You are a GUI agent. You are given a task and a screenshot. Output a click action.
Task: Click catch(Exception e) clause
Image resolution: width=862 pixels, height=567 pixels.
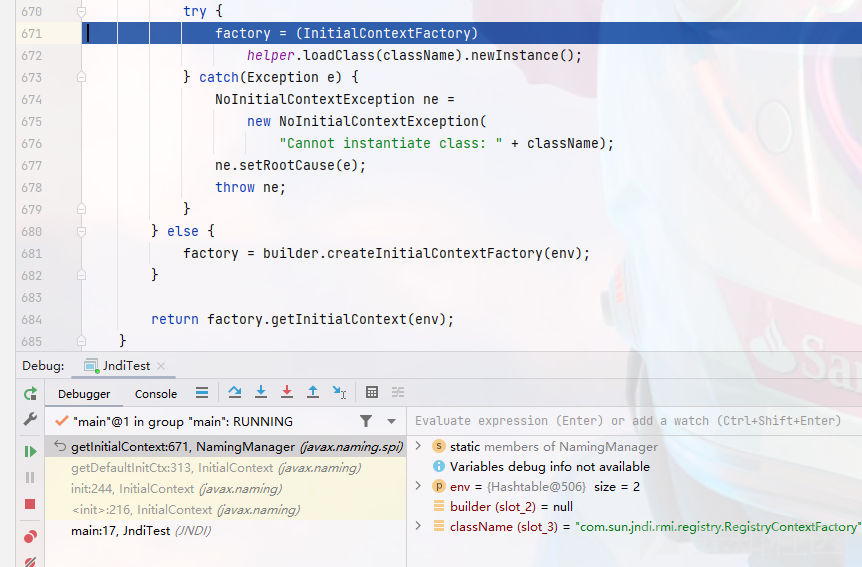pos(270,78)
